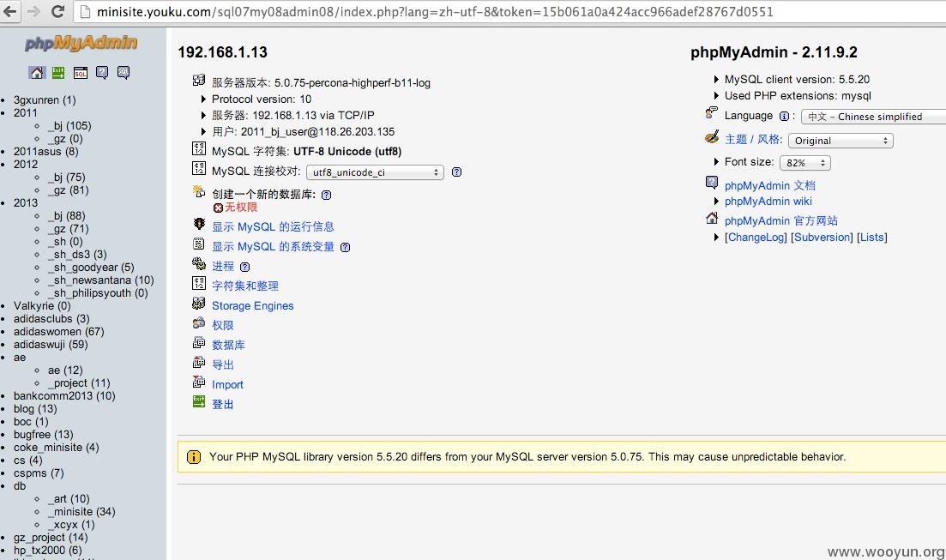Click the info icon next to Language
Image resolution: width=946 pixels, height=560 pixels.
(x=784, y=117)
